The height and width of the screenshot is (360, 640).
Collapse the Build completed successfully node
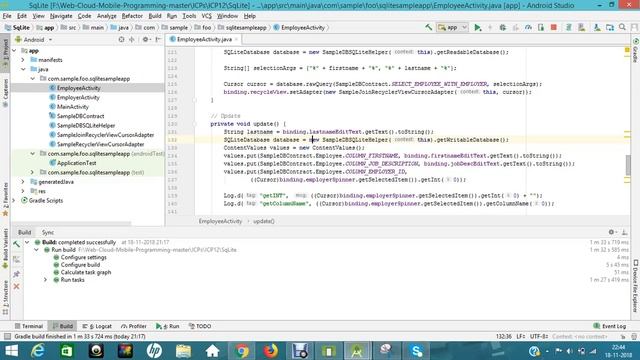tap(27, 242)
